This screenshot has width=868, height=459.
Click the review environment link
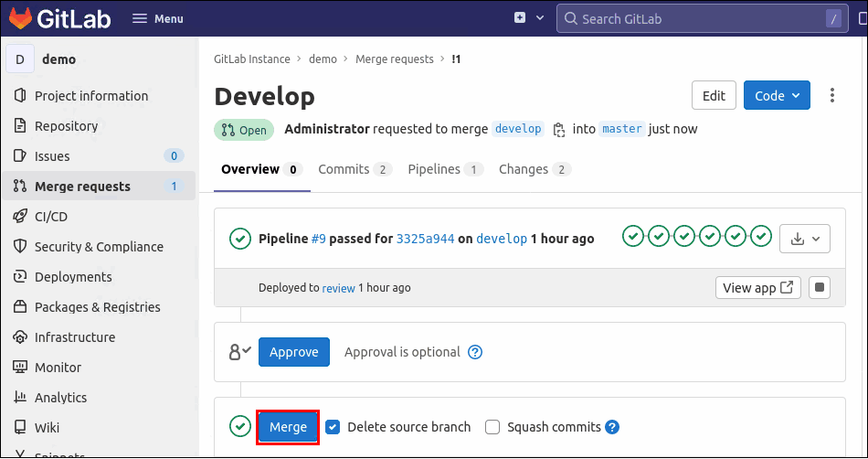[x=338, y=288]
